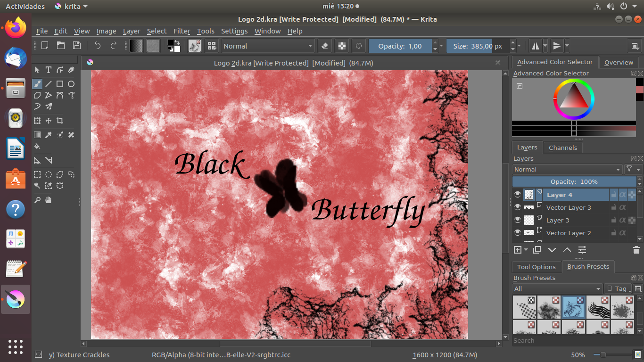Click the Save document icon
Viewport: 644px width, 362px height.
pos(77,46)
